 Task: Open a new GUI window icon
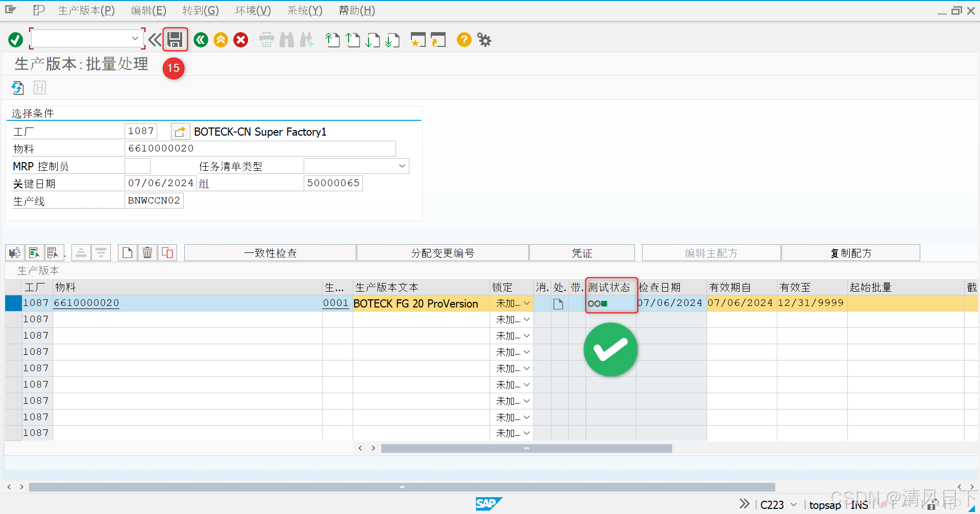418,40
